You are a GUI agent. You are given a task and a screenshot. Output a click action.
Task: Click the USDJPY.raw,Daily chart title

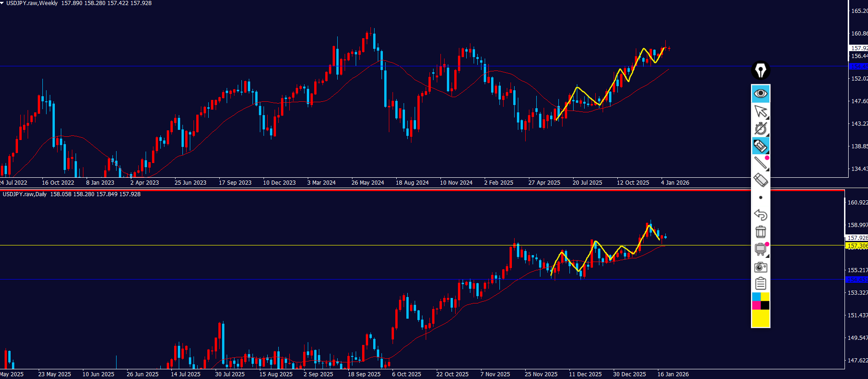coord(24,194)
